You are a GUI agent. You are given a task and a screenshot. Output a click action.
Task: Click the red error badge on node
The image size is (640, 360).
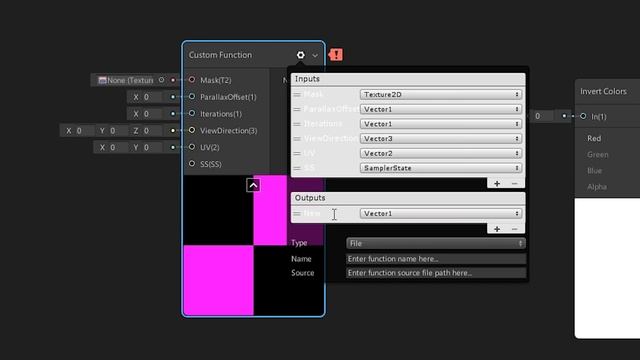tap(336, 55)
